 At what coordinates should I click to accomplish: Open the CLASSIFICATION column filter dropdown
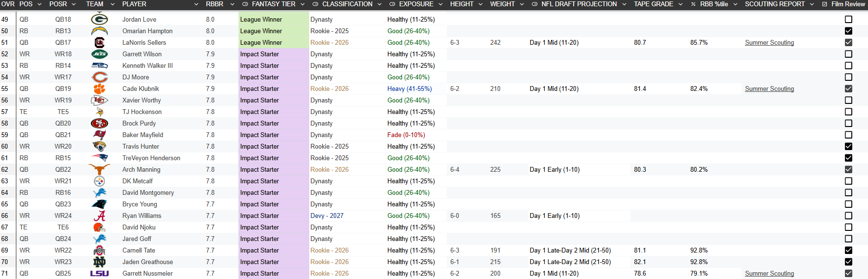379,4
